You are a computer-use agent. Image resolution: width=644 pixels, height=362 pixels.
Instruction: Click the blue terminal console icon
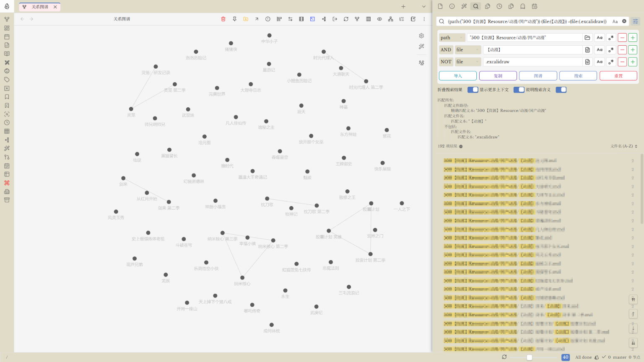tap(312, 19)
